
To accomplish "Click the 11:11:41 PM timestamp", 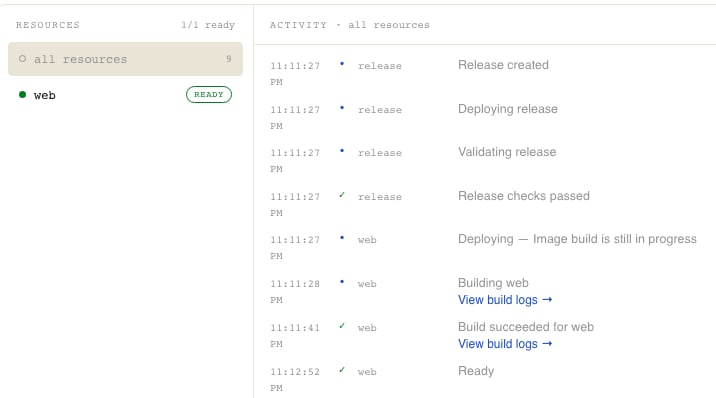I will coord(295,336).
